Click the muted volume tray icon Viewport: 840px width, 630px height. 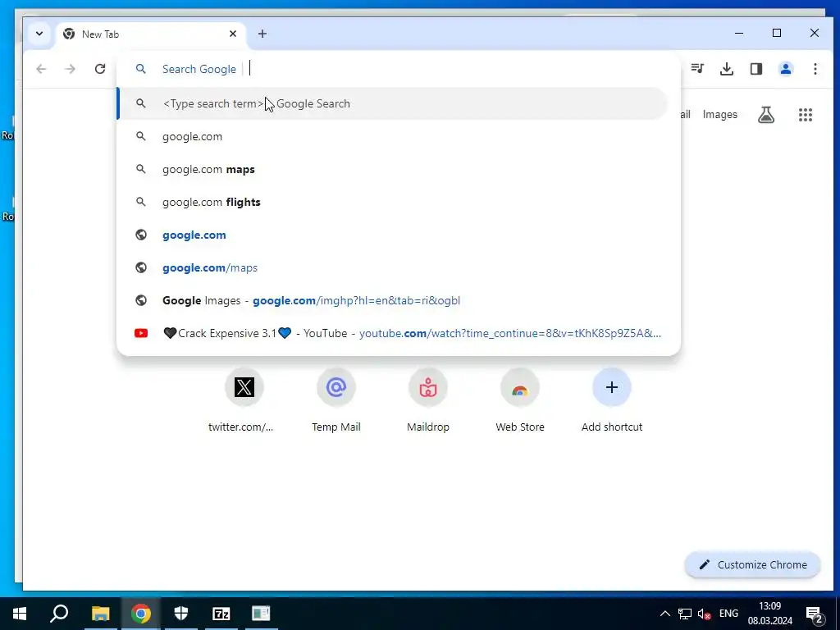704,614
